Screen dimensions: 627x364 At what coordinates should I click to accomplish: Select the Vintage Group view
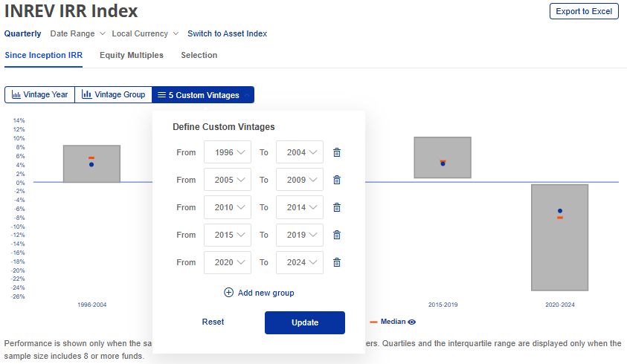coord(114,94)
